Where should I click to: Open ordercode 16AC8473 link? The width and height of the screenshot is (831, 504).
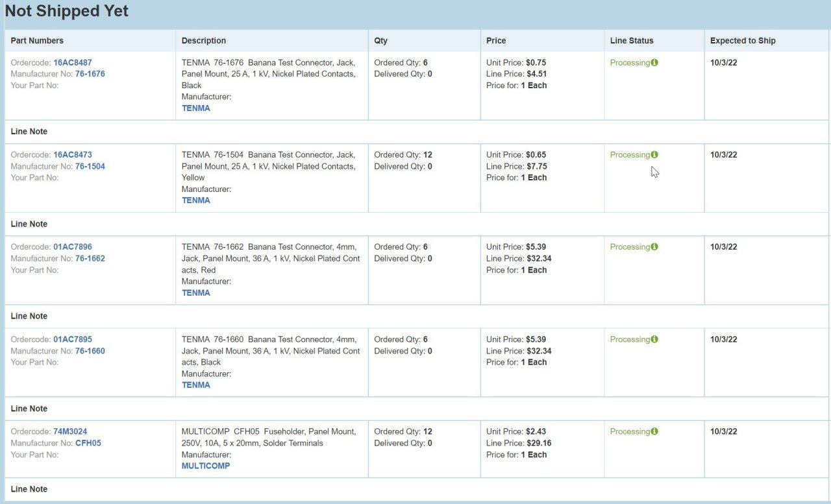pyautogui.click(x=73, y=155)
